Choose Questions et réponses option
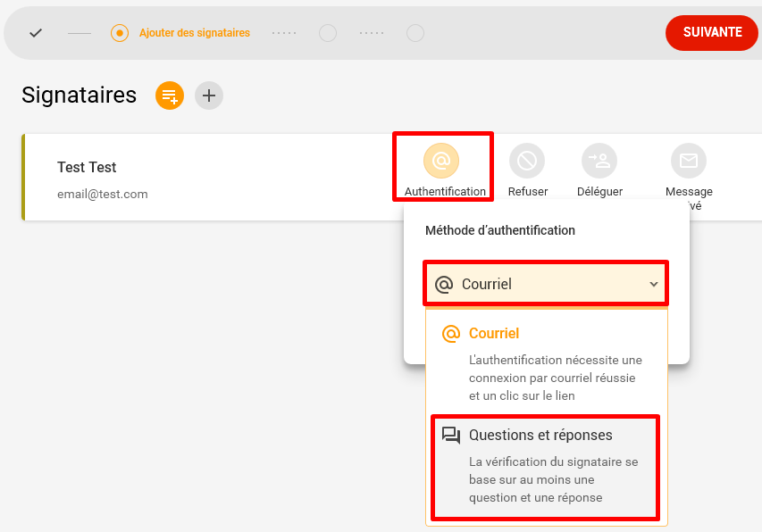Image resolution: width=762 pixels, height=532 pixels. pyautogui.click(x=546, y=467)
